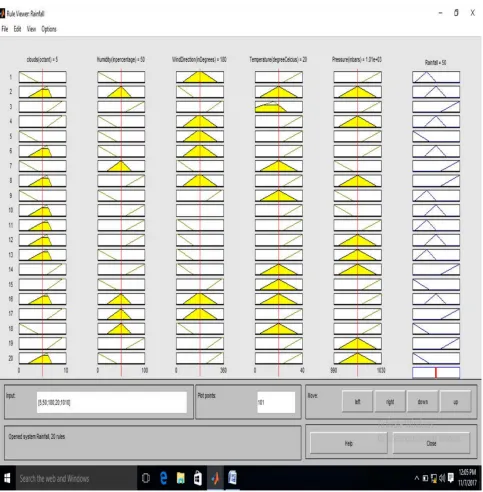The image size is (483, 492).
Task: Click the Plot points field
Action: pos(276,402)
